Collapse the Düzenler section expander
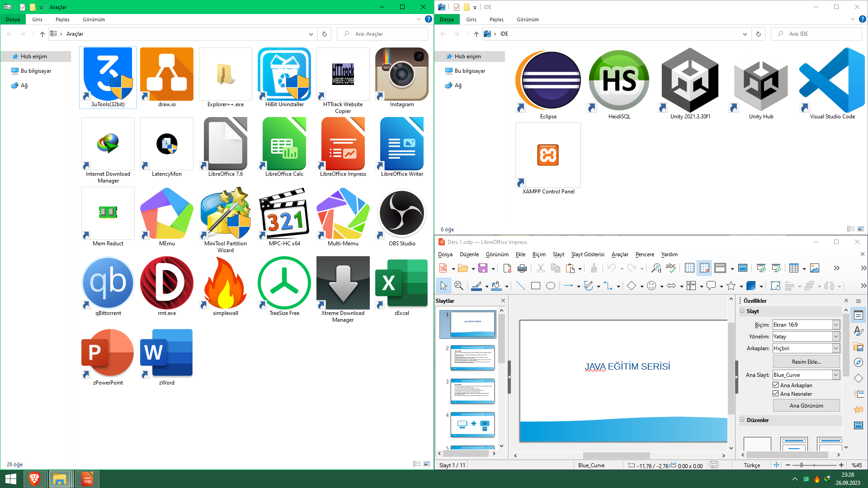 [742, 420]
